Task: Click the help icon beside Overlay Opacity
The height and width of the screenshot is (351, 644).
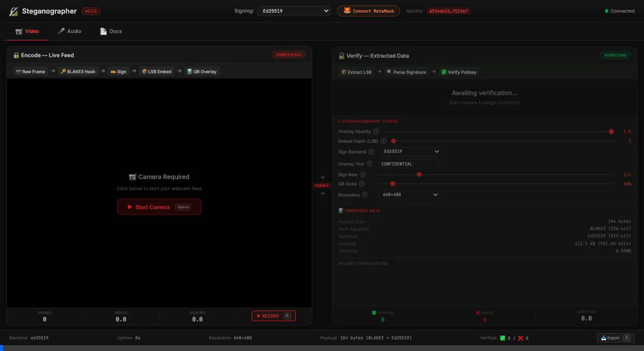Action: tap(376, 132)
